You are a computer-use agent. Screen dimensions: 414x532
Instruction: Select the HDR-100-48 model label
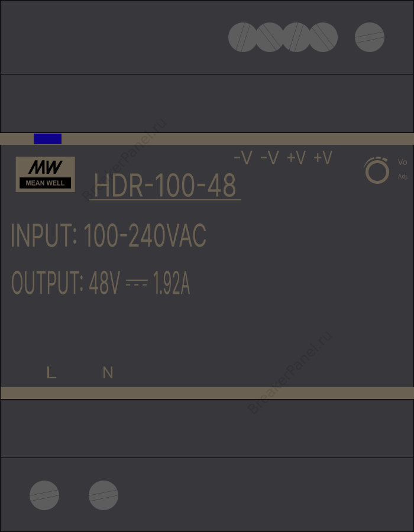pyautogui.click(x=165, y=186)
